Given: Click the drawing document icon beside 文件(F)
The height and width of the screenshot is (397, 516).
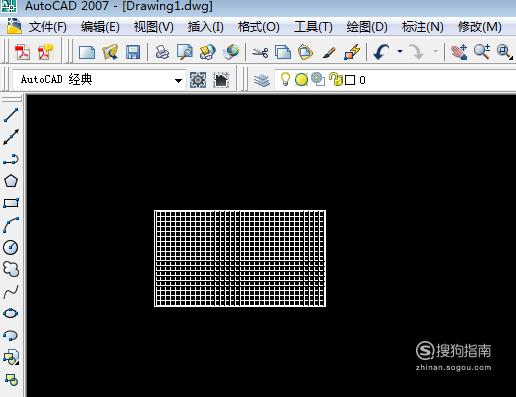Looking at the screenshot, I should point(14,26).
